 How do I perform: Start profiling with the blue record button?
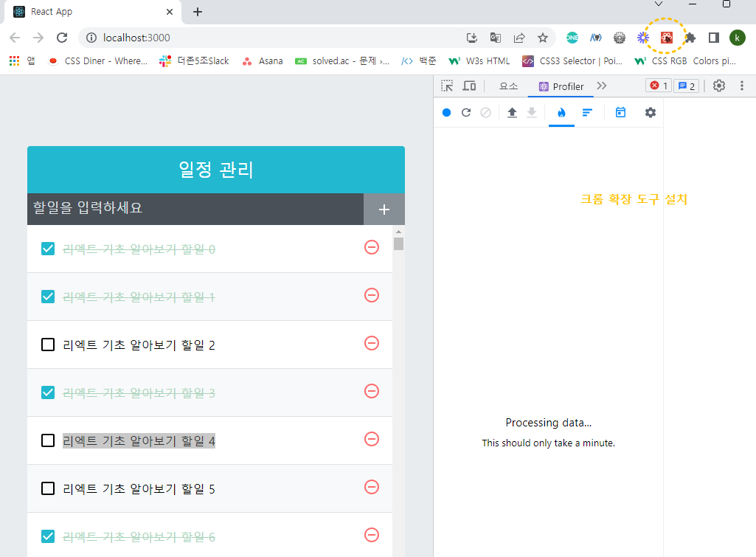pyautogui.click(x=446, y=112)
